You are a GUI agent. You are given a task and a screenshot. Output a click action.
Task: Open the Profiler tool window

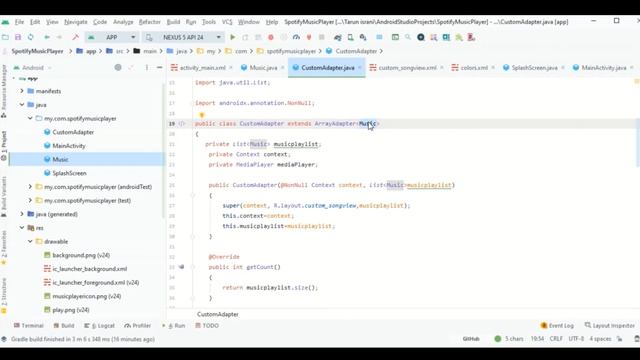coord(138,326)
